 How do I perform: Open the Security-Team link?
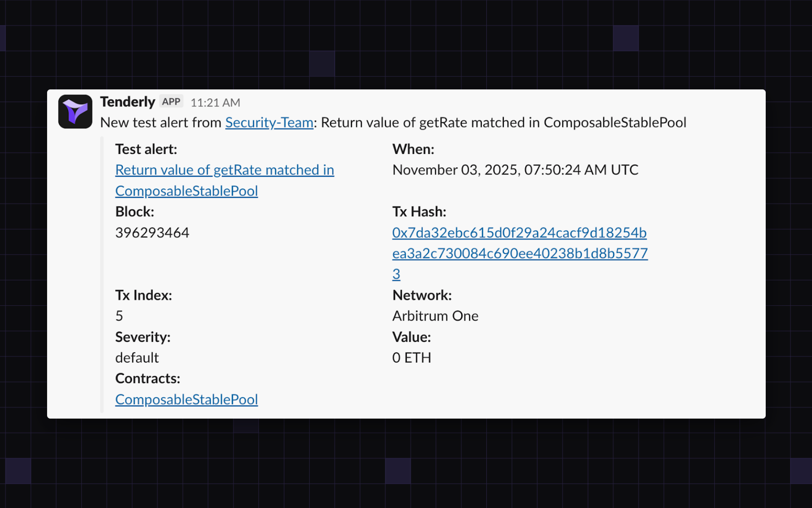click(x=268, y=122)
